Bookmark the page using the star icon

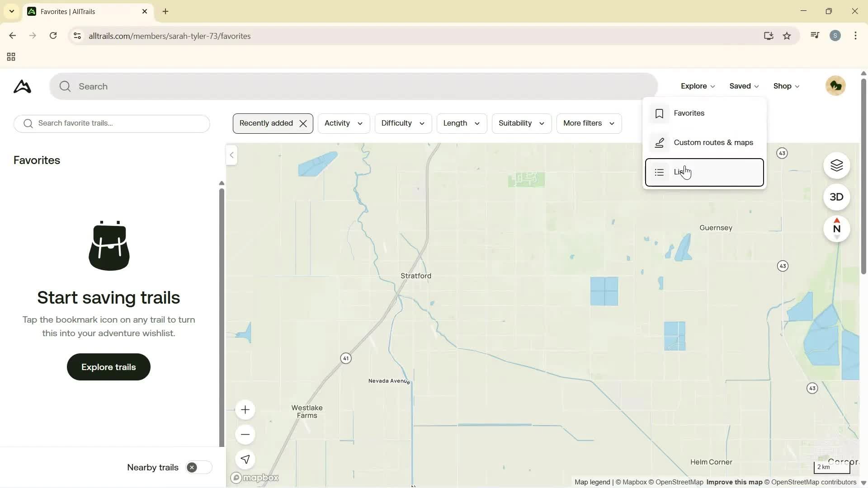(x=787, y=36)
